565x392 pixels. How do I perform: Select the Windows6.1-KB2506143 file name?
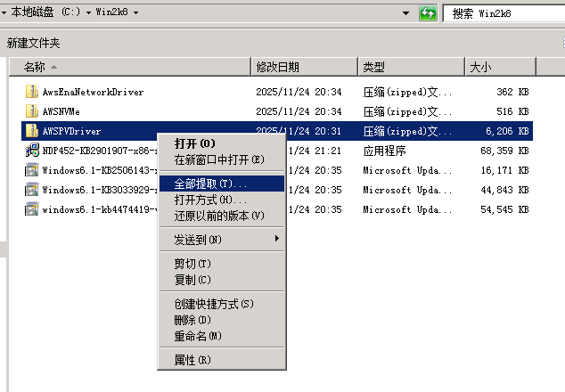click(100, 170)
